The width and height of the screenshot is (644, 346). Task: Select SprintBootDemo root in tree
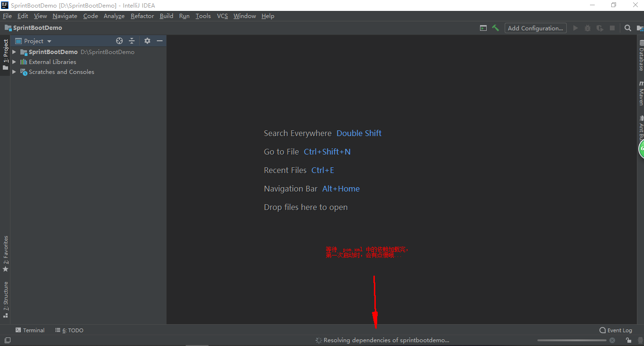pyautogui.click(x=53, y=52)
